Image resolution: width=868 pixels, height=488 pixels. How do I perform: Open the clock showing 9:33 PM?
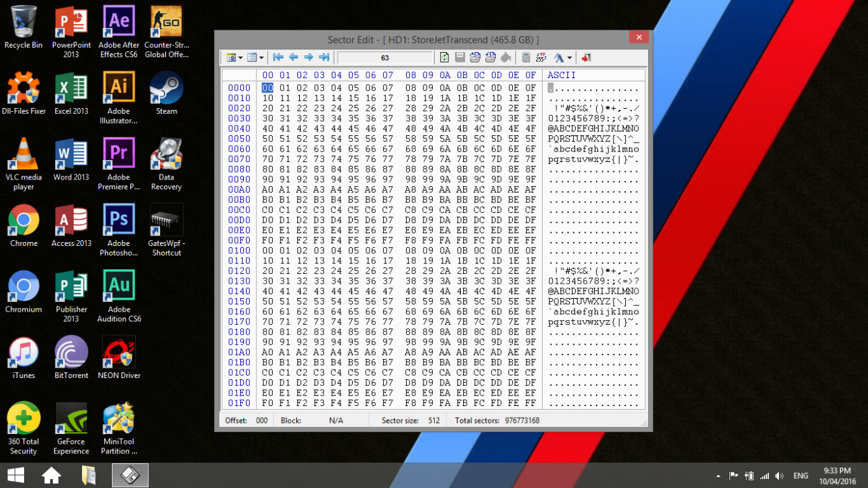coord(837,476)
